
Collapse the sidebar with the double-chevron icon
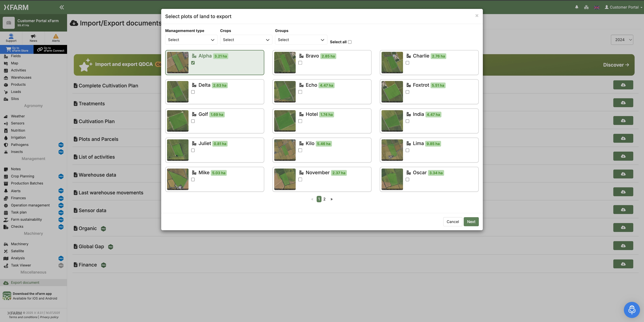pos(62,7)
